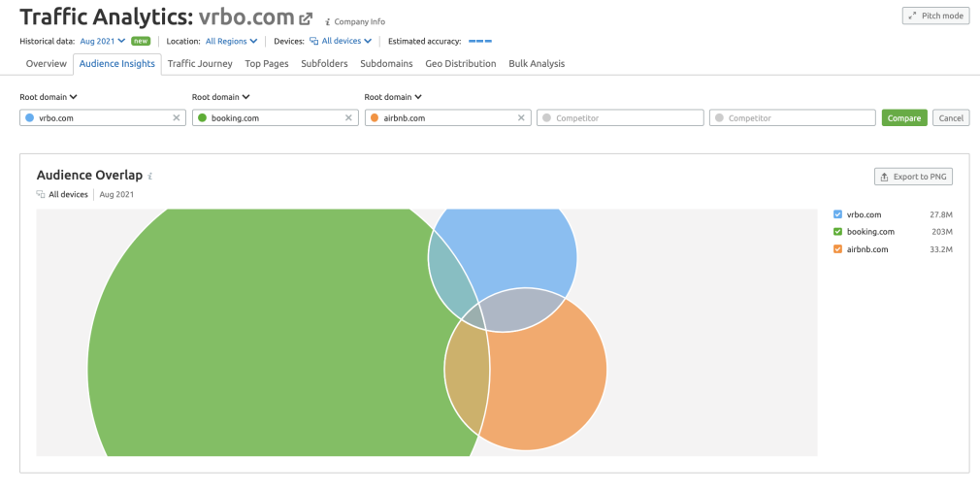Image resolution: width=980 pixels, height=491 pixels.
Task: Clear the vrbo.com domain field
Action: click(177, 117)
